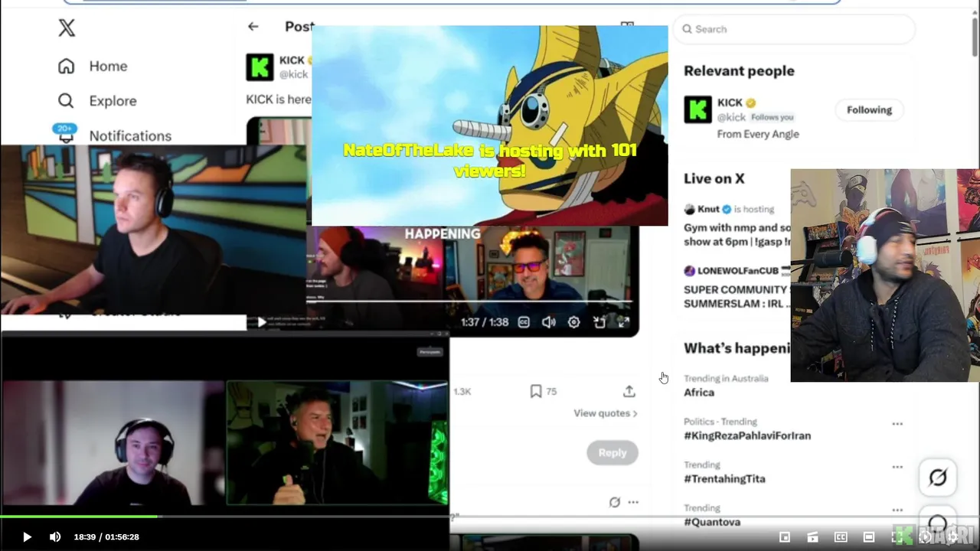Viewport: 980px width, 551px height.
Task: Expand embedded video to fullscreen
Action: 624,322
